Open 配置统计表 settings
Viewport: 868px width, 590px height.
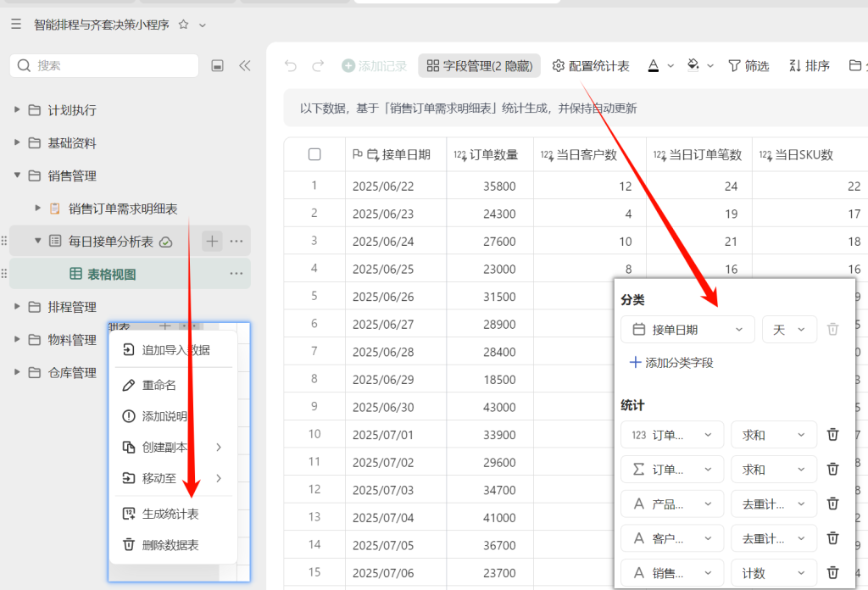coord(591,66)
